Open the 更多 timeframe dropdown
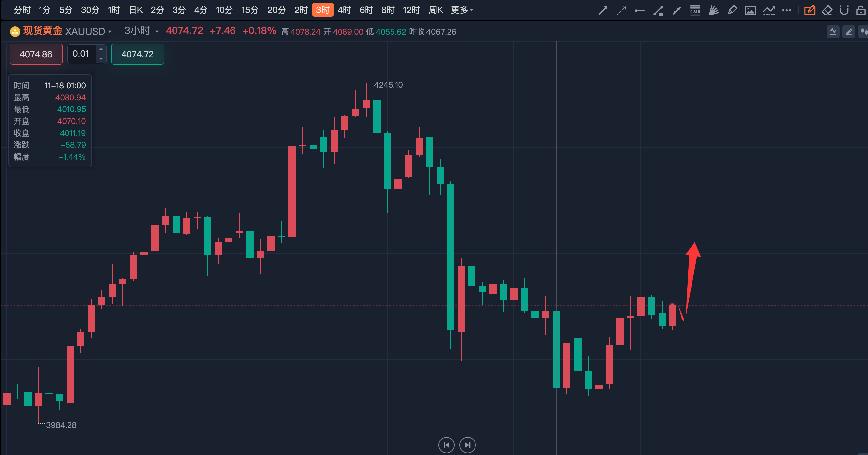Screen dimensions: 868x455 [462, 10]
